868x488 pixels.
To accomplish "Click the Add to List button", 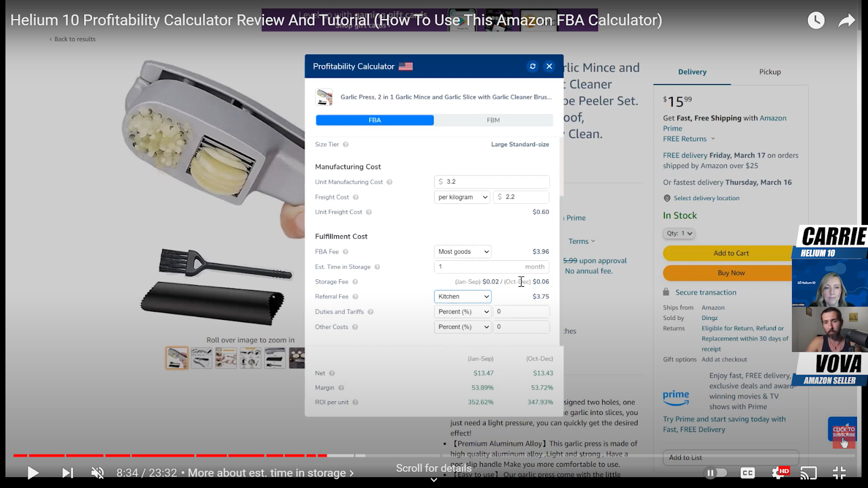I will click(x=731, y=458).
